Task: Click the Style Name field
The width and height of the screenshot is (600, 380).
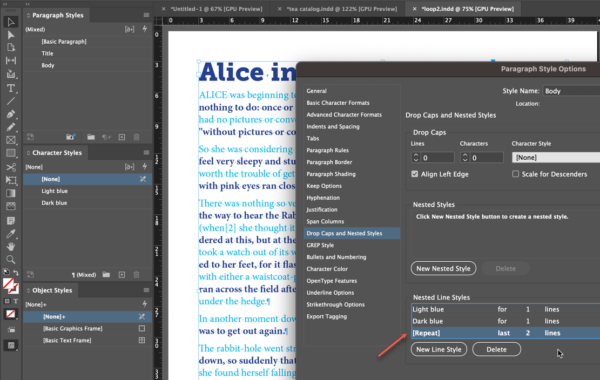Action: tap(571, 91)
